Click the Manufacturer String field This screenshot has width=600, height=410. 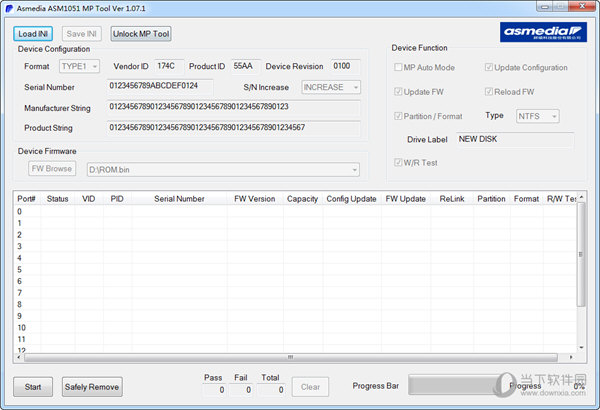(233, 108)
